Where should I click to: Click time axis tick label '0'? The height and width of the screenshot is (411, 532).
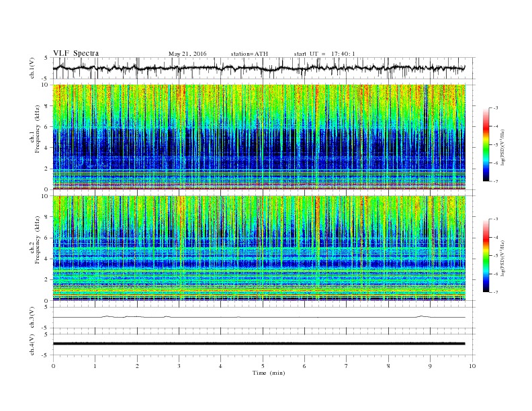coord(53,366)
